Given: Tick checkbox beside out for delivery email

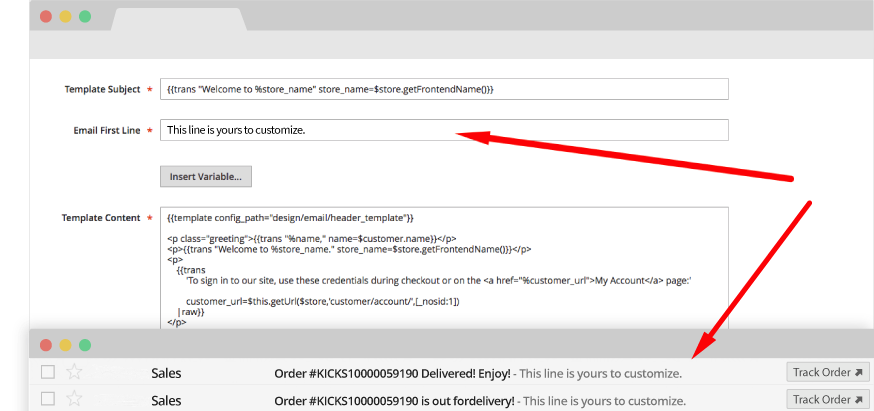Looking at the screenshot, I should tap(47, 400).
